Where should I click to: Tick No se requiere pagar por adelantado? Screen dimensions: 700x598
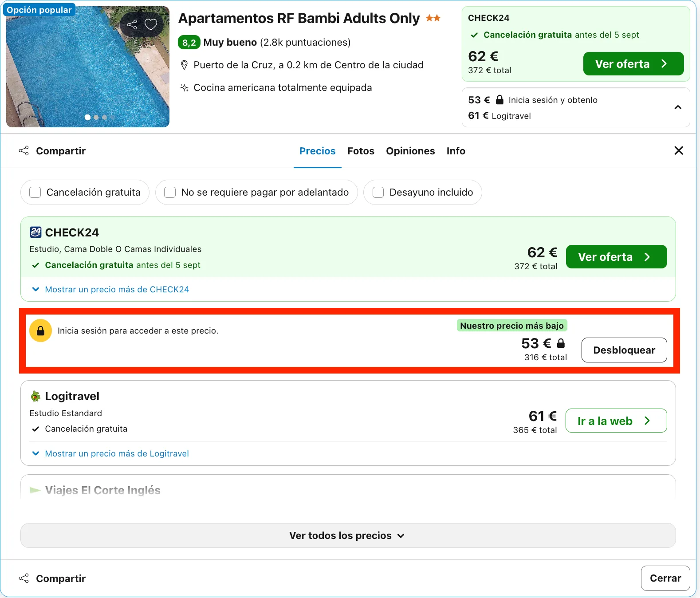pos(170,192)
